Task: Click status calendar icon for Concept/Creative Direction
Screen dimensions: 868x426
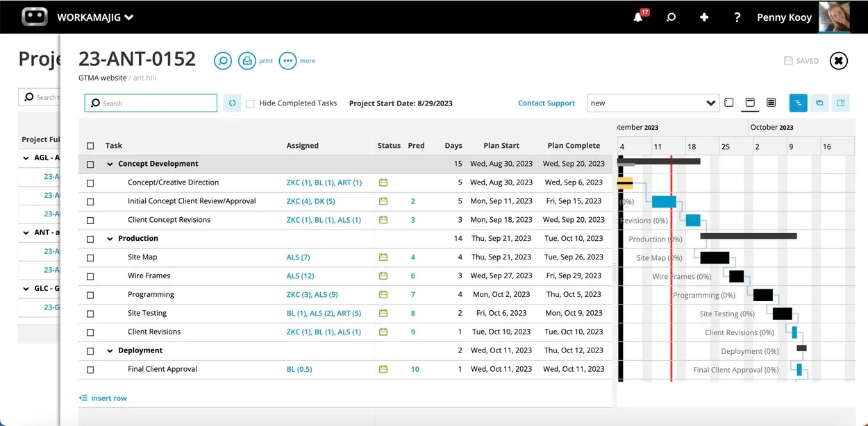Action: tap(383, 182)
